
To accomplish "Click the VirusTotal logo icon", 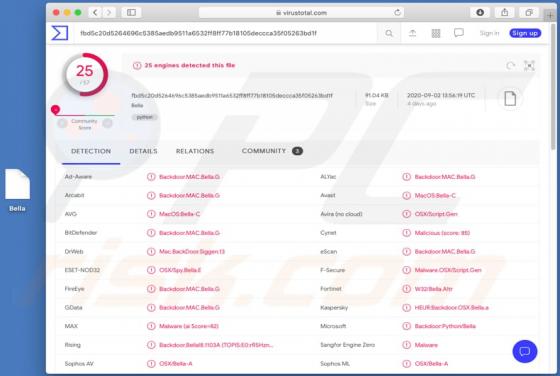I will click(x=60, y=33).
